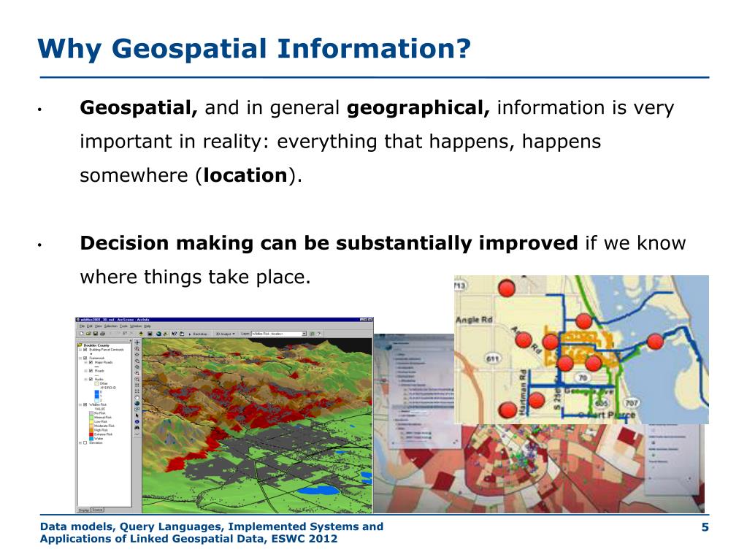Uncheck the Building Parcel Centroids layer
Screen dimensions: 747x560
85,350
